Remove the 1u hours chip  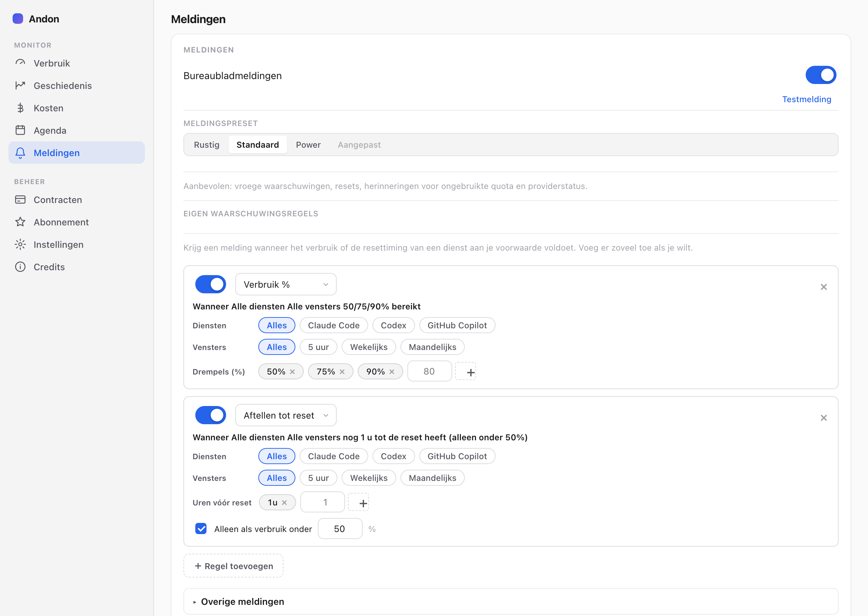(x=285, y=502)
